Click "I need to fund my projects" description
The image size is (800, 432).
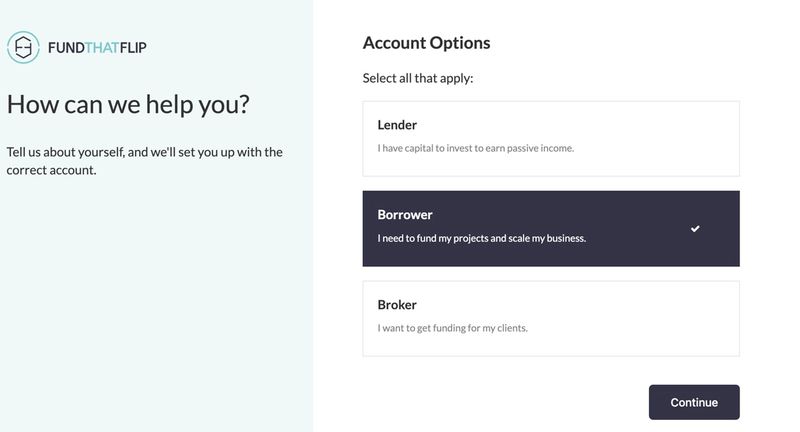point(481,239)
